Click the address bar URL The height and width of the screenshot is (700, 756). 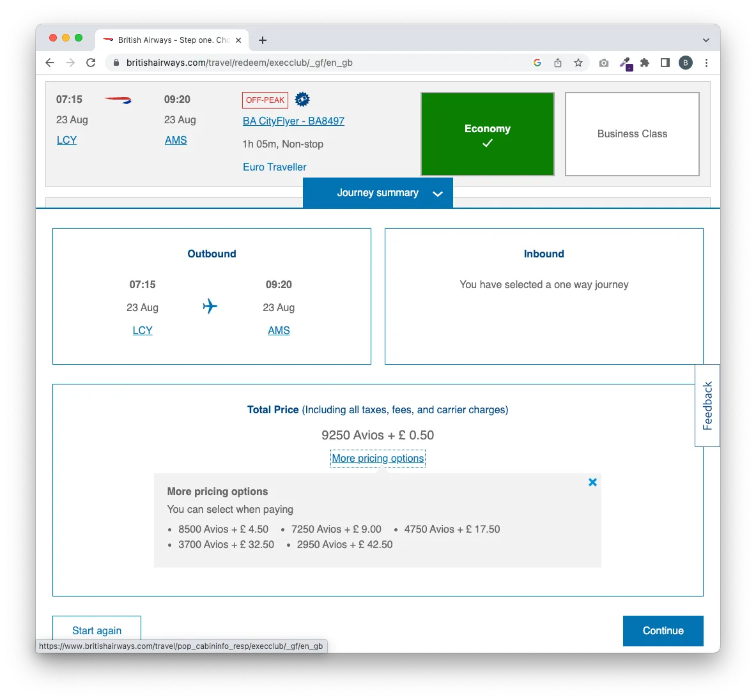[x=239, y=63]
